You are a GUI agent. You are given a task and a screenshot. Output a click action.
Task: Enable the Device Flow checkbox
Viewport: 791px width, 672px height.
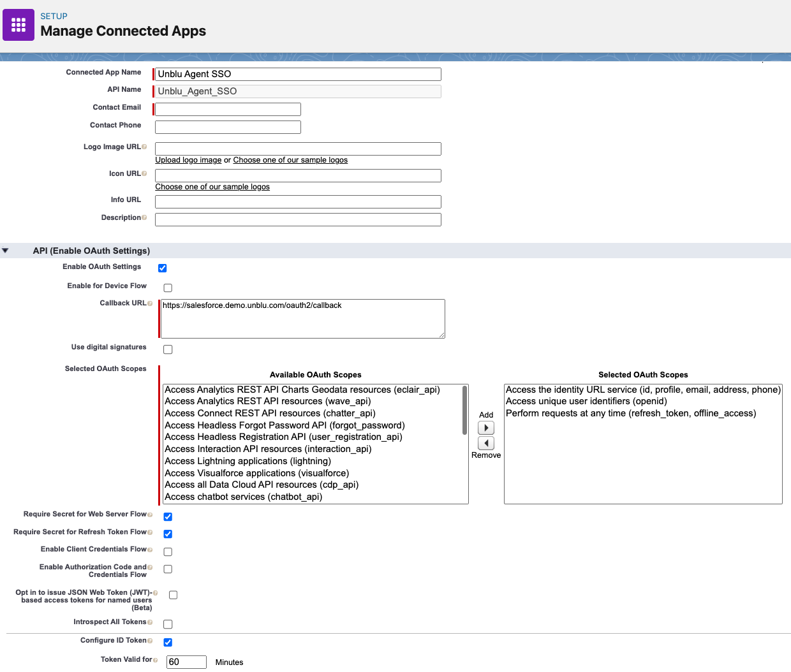[x=168, y=288]
